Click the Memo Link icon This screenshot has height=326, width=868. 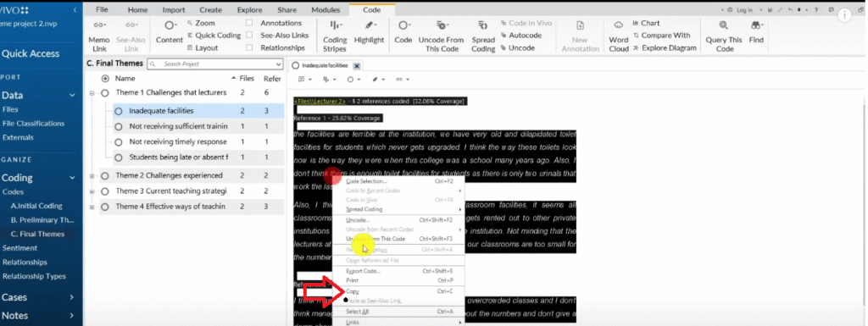pos(99,25)
